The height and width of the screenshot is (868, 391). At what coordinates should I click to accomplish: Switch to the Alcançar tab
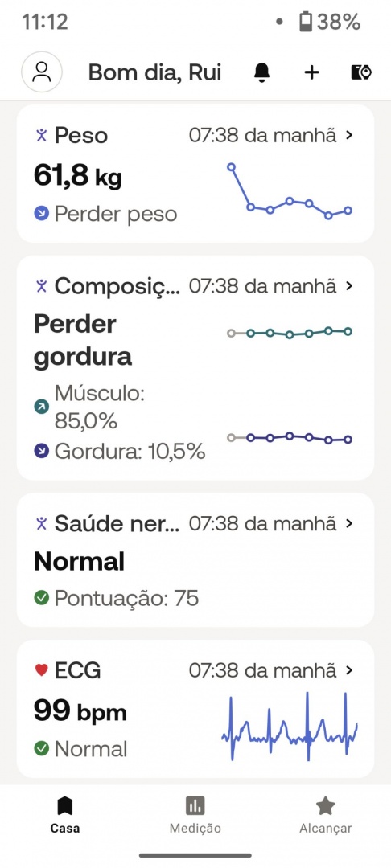[325, 815]
